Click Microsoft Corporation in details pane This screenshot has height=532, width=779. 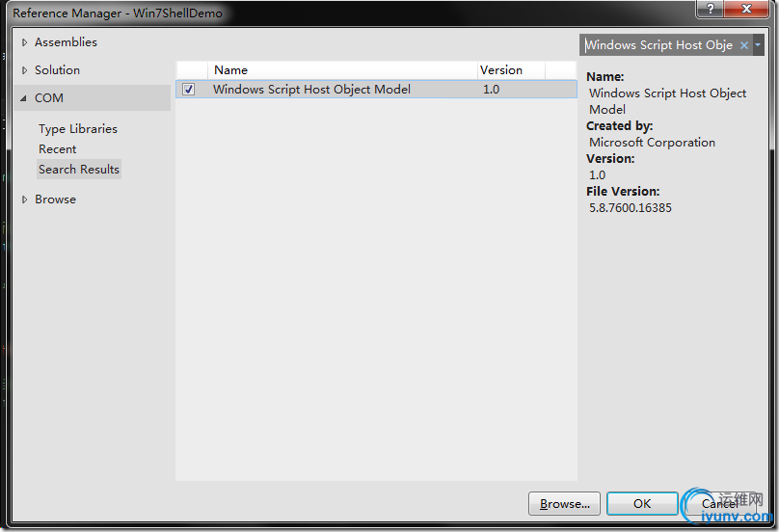652,142
